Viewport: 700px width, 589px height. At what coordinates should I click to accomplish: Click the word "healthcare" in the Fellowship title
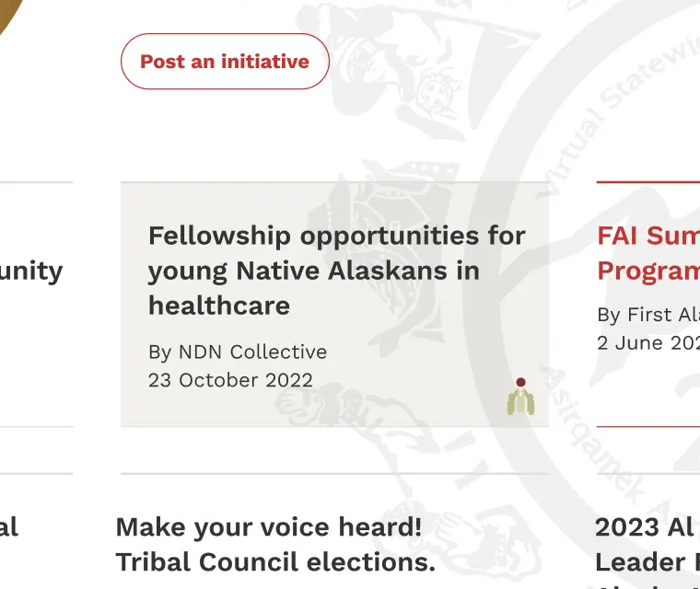tap(219, 306)
